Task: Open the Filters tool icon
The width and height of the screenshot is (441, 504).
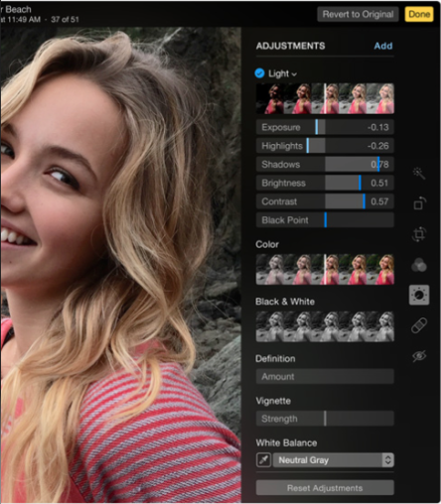Action: click(419, 265)
